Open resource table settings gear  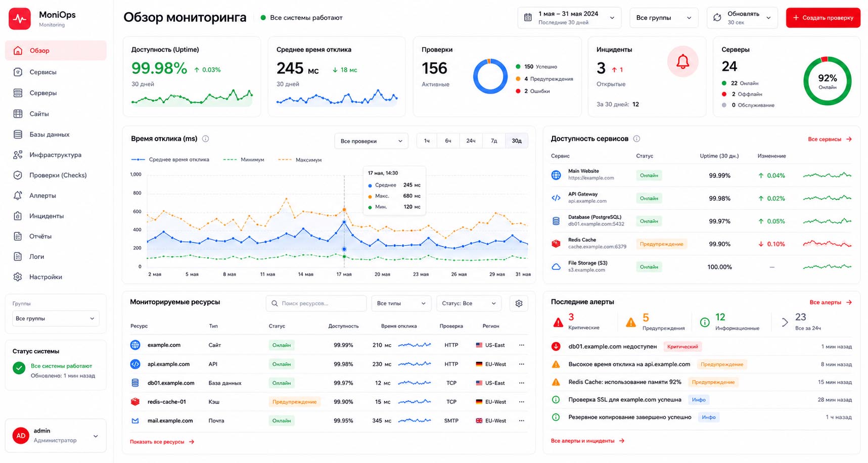click(519, 303)
